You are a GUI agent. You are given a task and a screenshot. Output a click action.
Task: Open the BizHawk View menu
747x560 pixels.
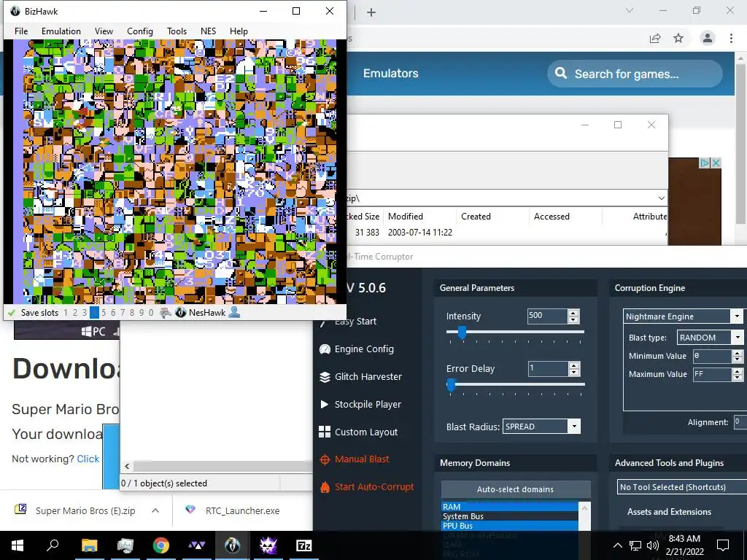point(104,31)
